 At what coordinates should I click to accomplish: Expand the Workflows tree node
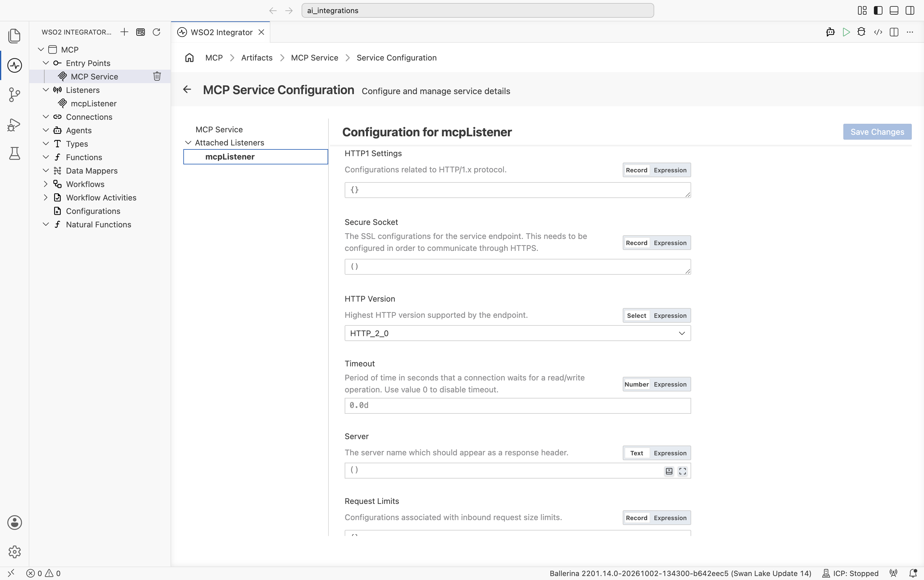pyautogui.click(x=46, y=184)
